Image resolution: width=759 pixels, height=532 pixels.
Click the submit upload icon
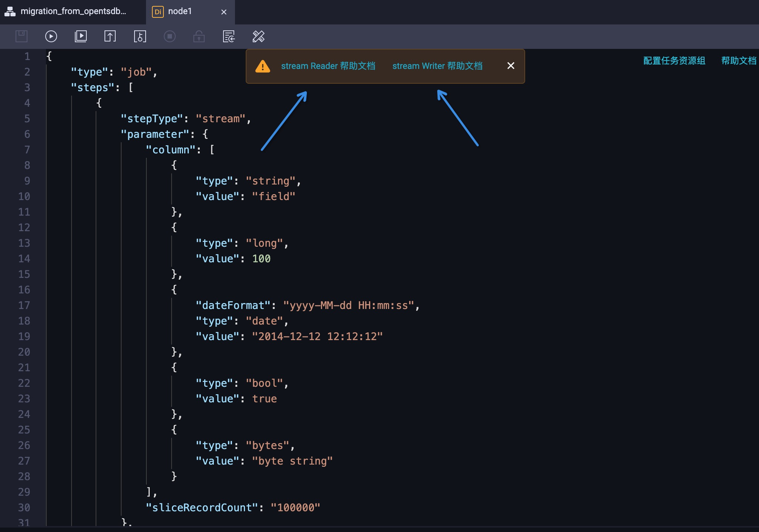110,36
